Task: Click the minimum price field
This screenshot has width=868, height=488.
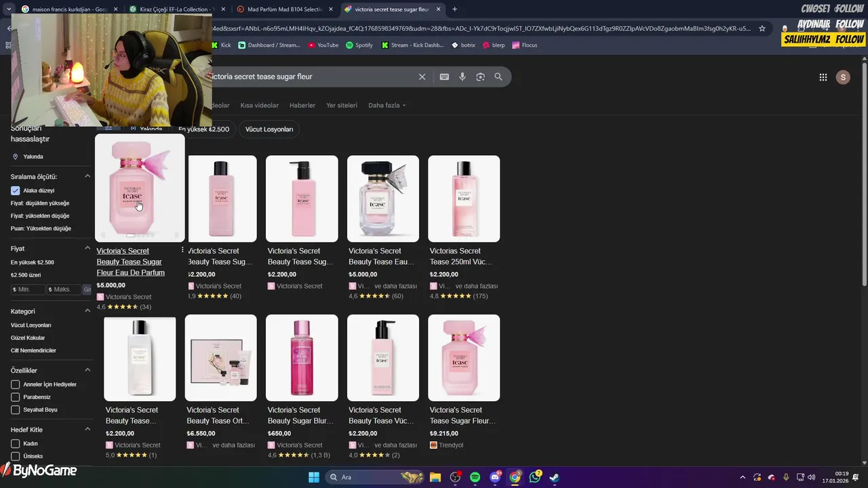Action: point(28,289)
